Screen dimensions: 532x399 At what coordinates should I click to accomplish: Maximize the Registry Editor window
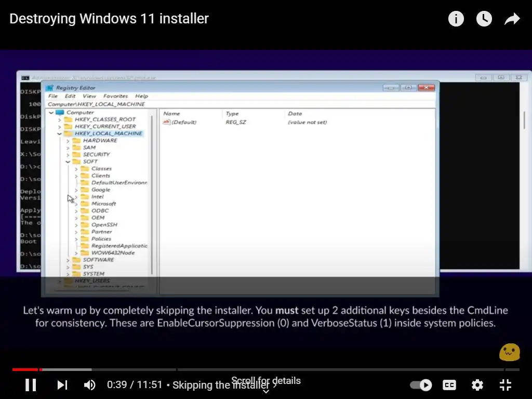pyautogui.click(x=408, y=88)
